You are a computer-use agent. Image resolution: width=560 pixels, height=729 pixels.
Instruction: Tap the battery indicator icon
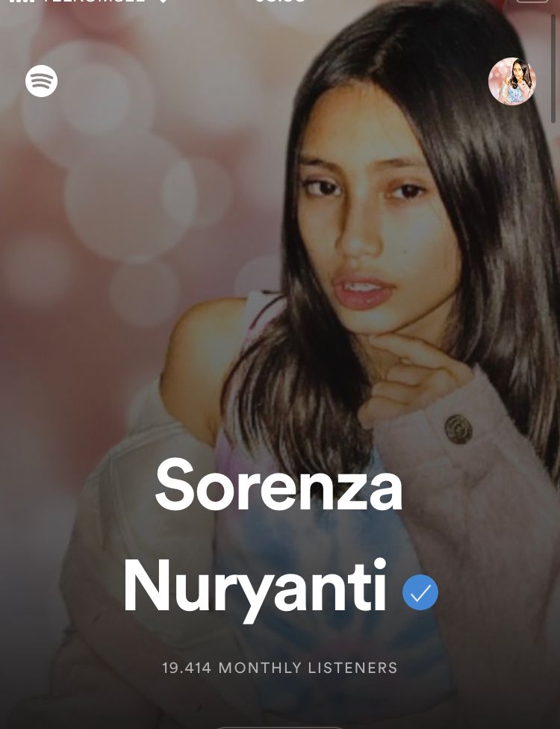point(532,1)
